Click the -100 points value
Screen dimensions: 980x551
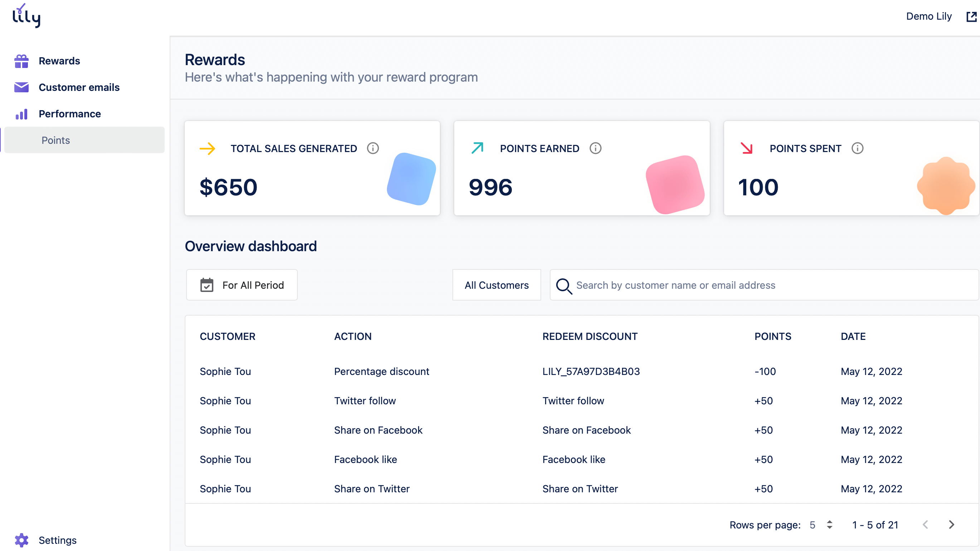(x=765, y=371)
